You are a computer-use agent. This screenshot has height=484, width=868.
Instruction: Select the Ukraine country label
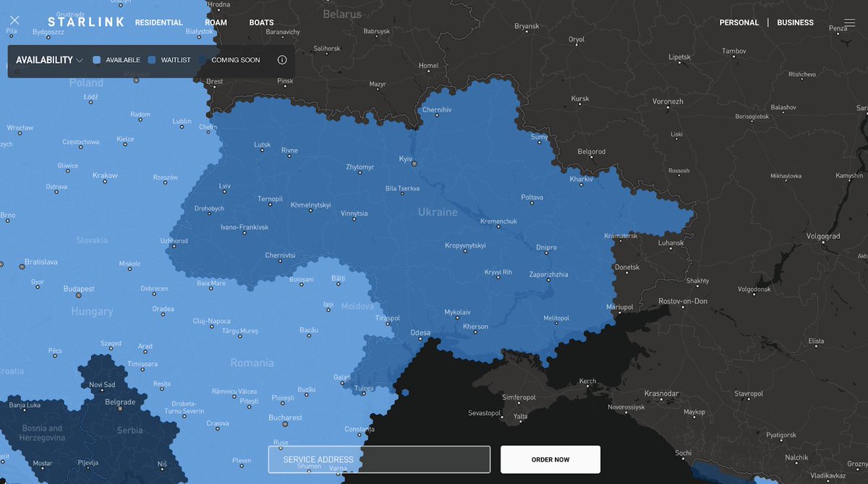[x=438, y=212]
